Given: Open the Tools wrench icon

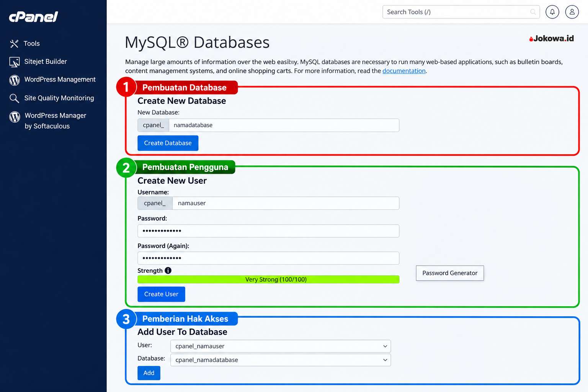Looking at the screenshot, I should (x=14, y=44).
